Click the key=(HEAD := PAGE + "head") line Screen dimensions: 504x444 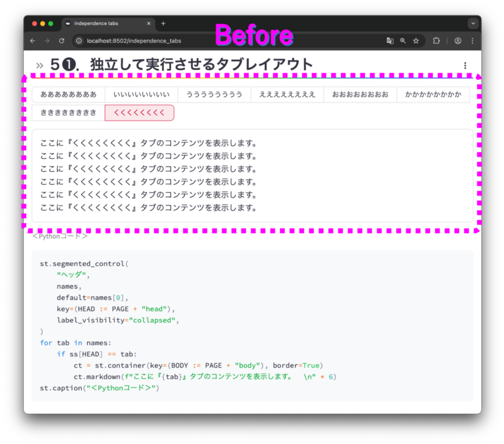(x=116, y=309)
